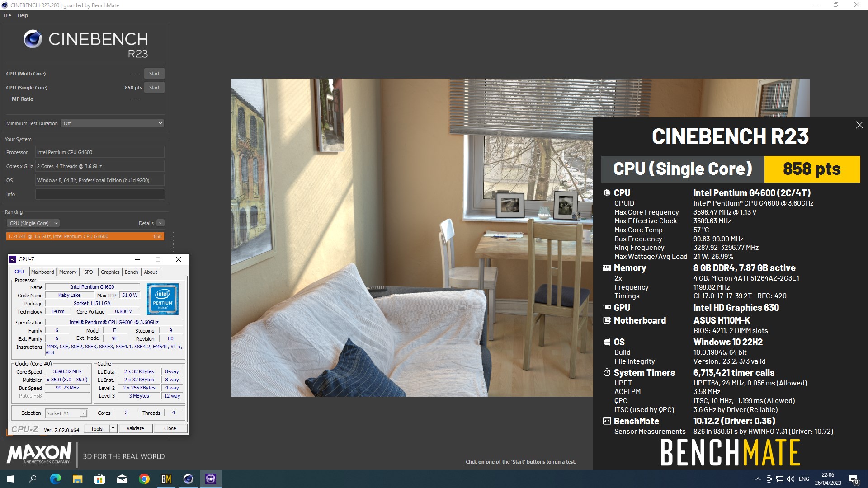Open notification center icon
The height and width of the screenshot is (488, 868).
click(x=854, y=479)
